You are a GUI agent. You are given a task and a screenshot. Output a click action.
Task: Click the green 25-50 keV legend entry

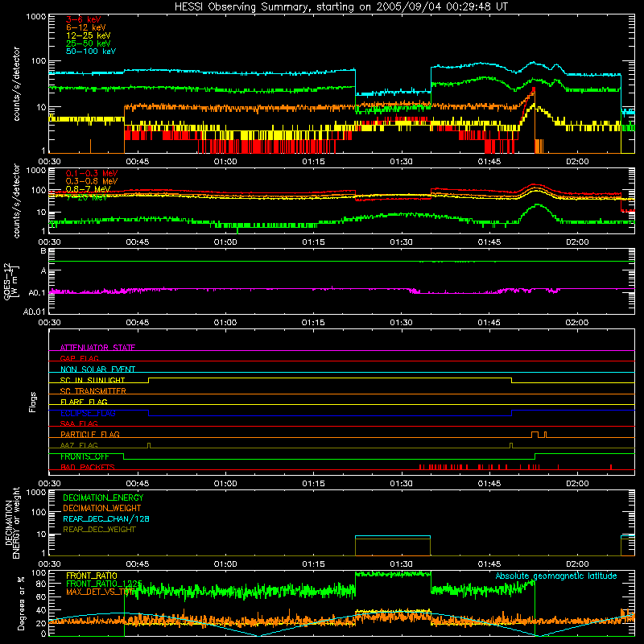tap(89, 43)
